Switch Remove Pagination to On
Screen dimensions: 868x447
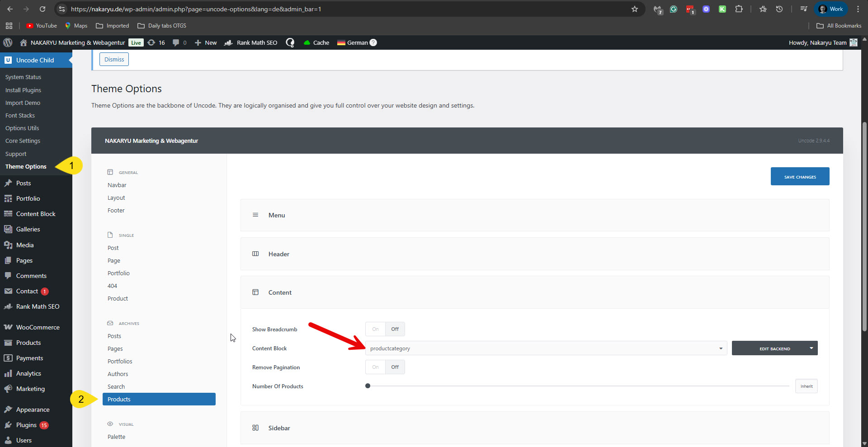click(375, 367)
